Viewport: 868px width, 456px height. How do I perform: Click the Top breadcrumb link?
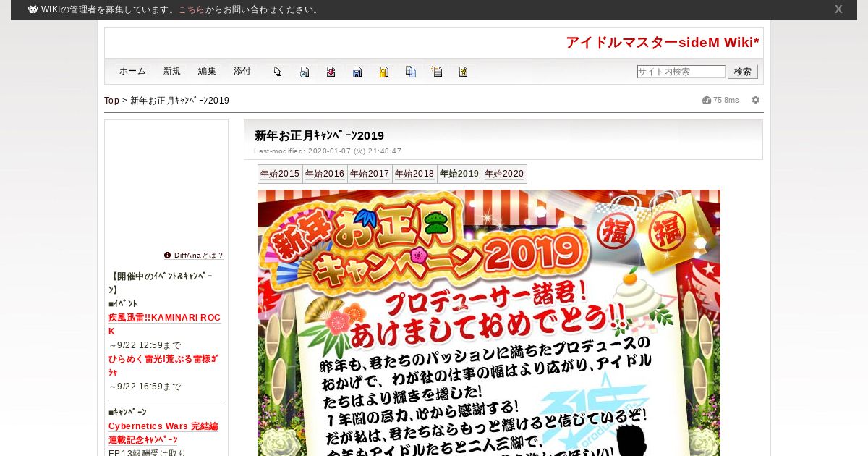tap(111, 101)
